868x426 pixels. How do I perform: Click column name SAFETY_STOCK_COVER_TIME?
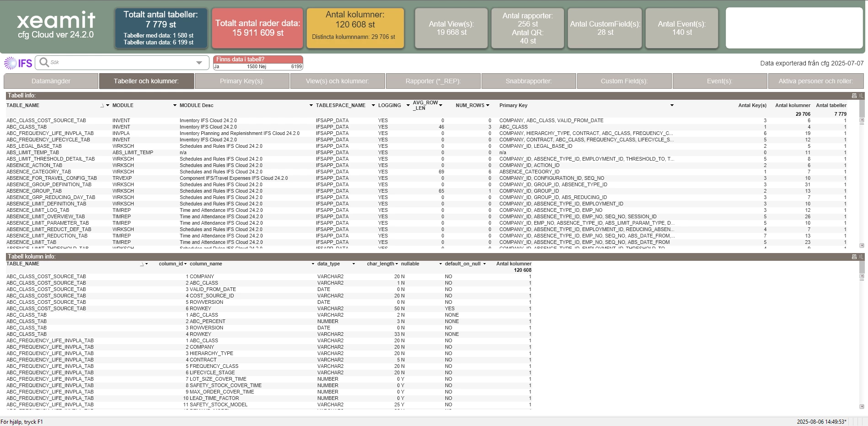[x=225, y=385]
